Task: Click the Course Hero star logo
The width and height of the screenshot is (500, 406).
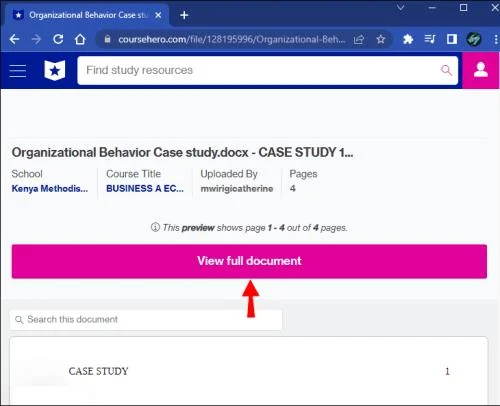Action: pyautogui.click(x=55, y=70)
